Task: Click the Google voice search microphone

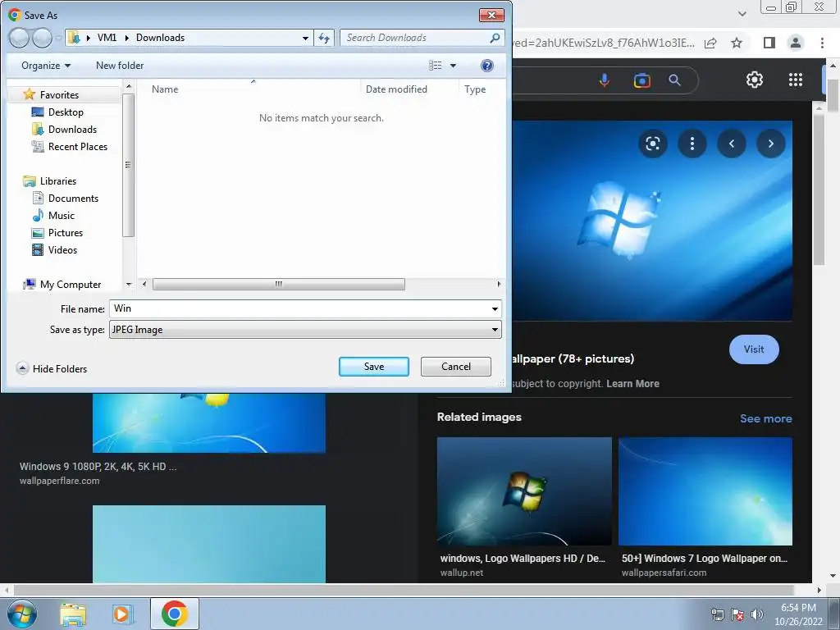Action: point(605,80)
